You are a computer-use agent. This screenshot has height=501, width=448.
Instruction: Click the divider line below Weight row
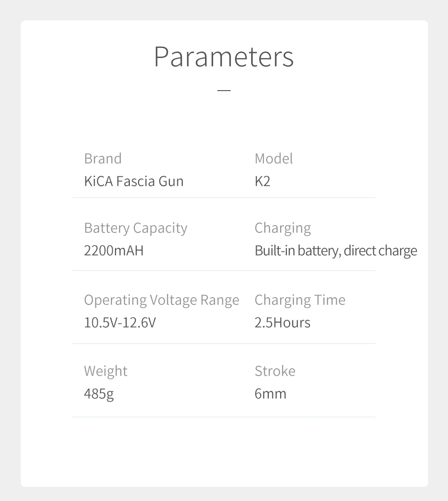(x=224, y=417)
